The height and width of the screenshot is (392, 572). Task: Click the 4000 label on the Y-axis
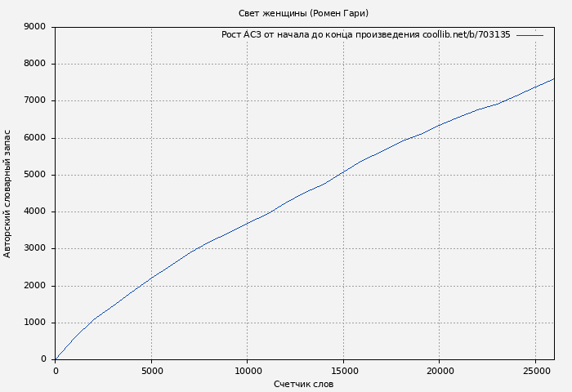[x=35, y=212]
